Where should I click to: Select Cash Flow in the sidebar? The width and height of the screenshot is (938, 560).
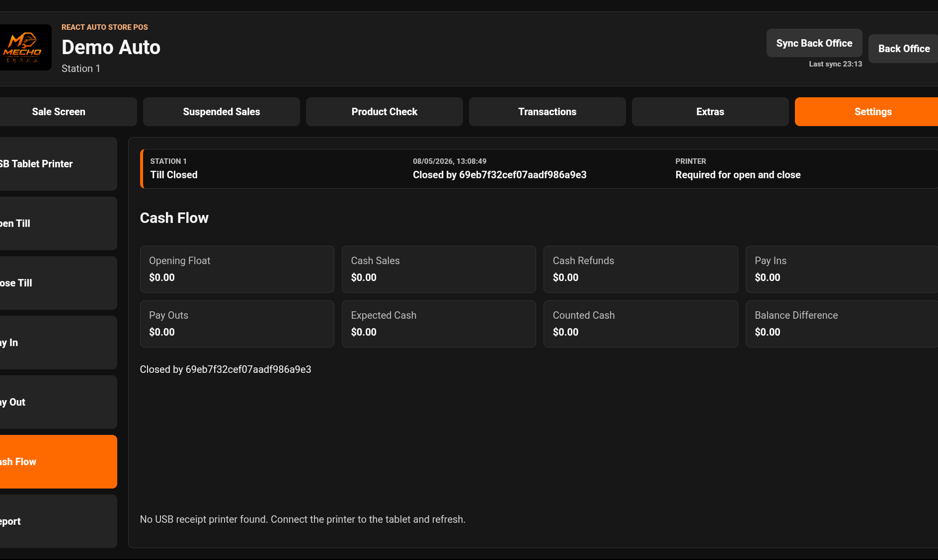click(58, 462)
